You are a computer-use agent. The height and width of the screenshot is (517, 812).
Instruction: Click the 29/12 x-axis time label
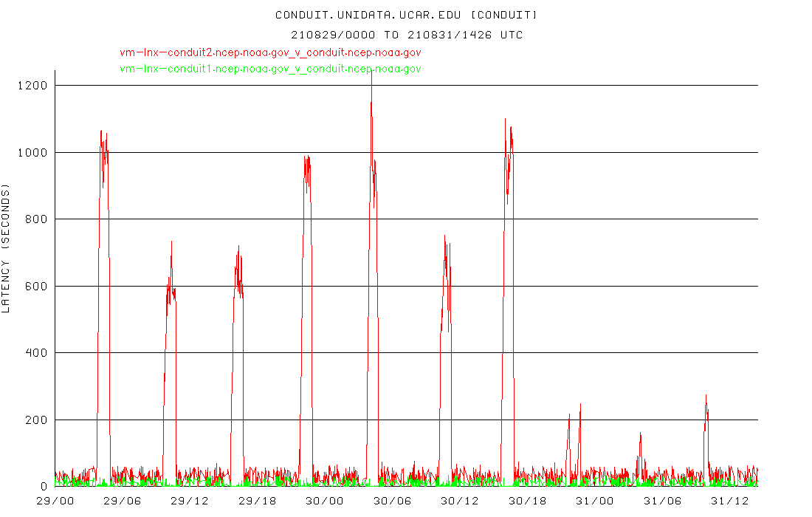point(190,501)
